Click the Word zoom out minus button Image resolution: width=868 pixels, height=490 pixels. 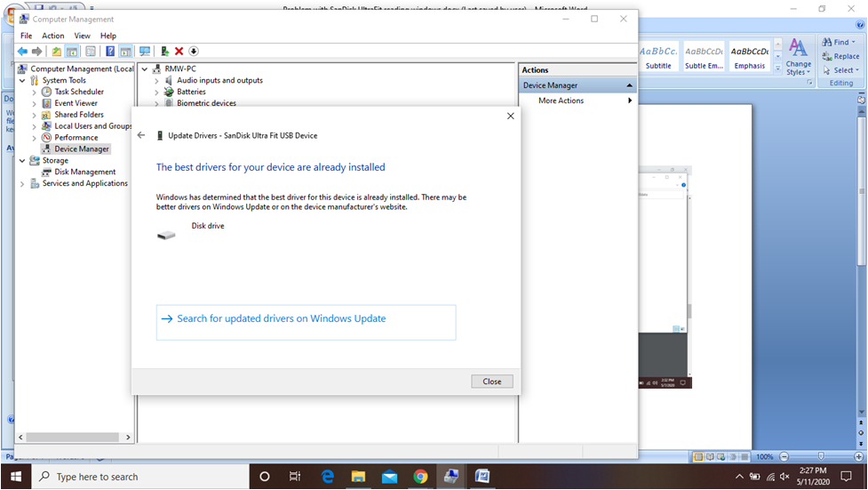[784, 457]
